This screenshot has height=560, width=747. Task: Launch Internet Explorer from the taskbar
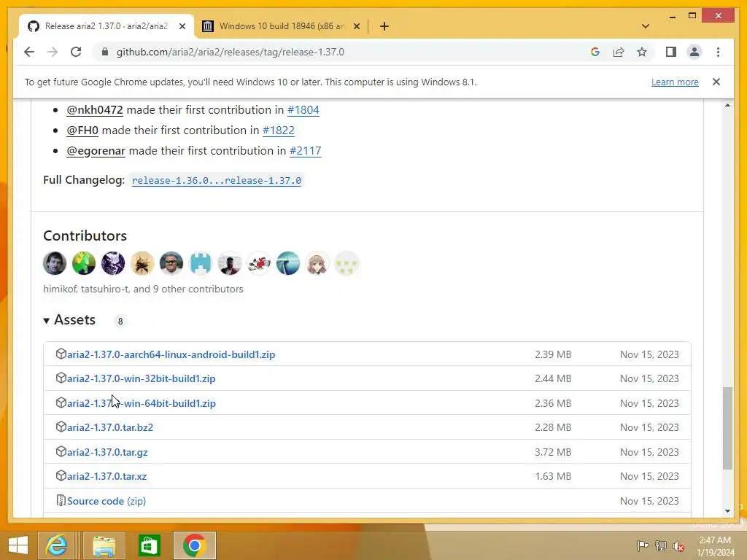pyautogui.click(x=57, y=545)
